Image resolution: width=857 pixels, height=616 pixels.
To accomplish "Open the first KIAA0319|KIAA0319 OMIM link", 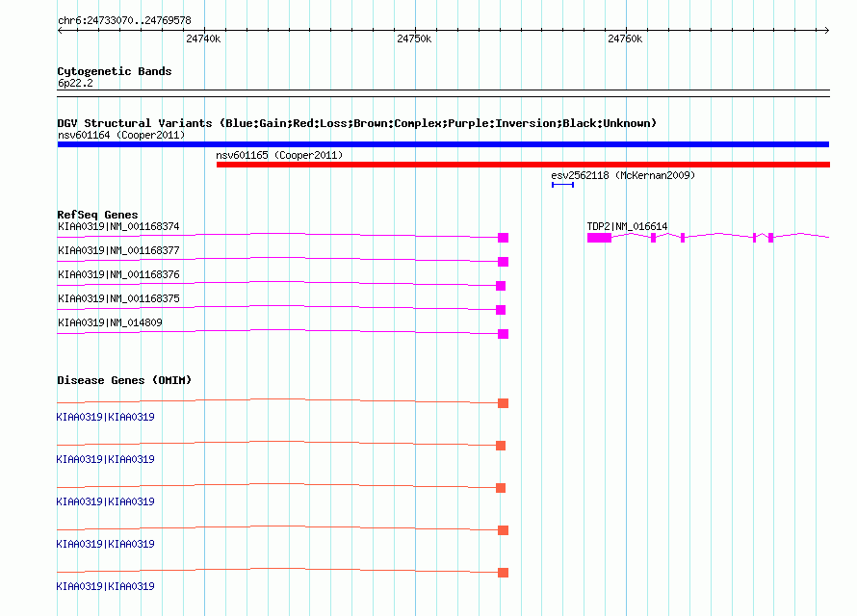I will click(106, 417).
